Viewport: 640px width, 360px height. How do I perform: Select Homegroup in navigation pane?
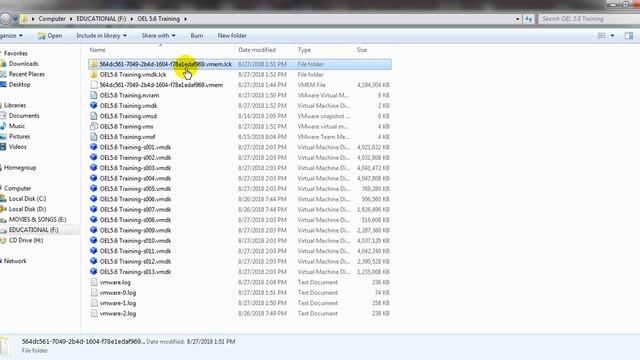coord(20,167)
